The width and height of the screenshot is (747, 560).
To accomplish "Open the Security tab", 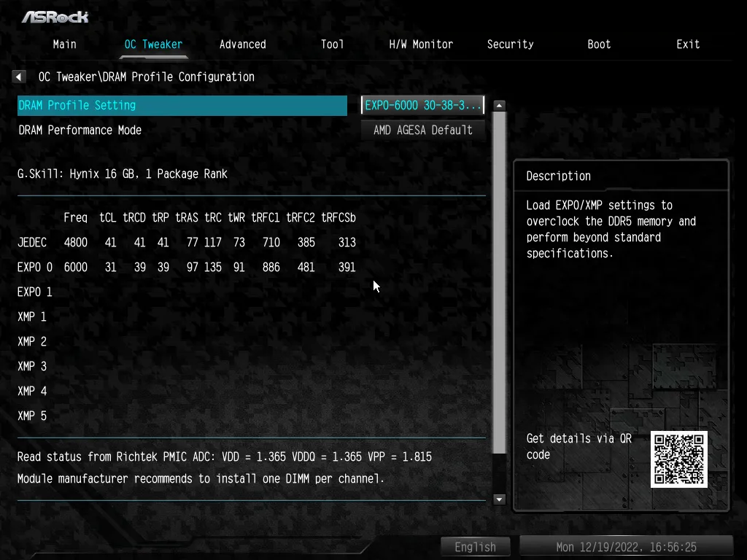I will point(510,44).
